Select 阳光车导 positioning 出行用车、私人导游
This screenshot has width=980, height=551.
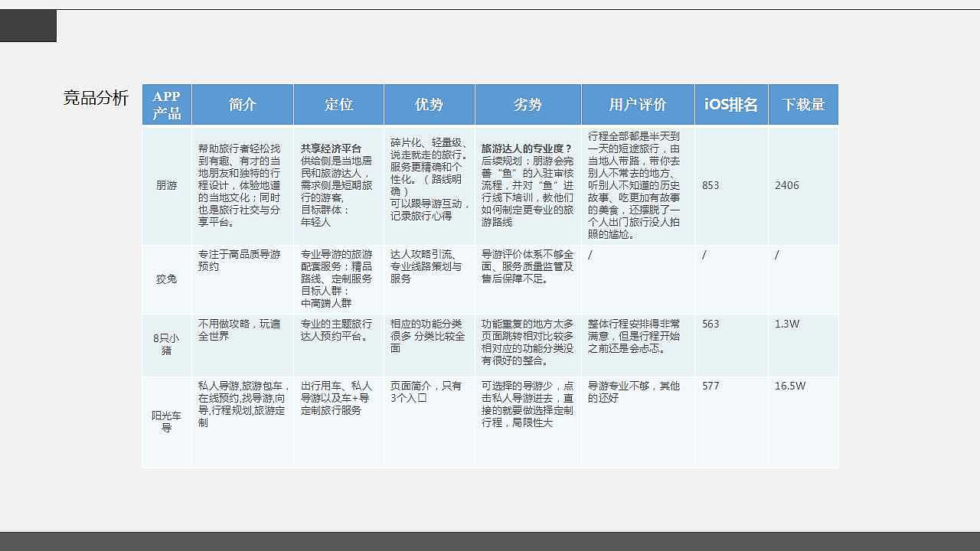coord(338,422)
